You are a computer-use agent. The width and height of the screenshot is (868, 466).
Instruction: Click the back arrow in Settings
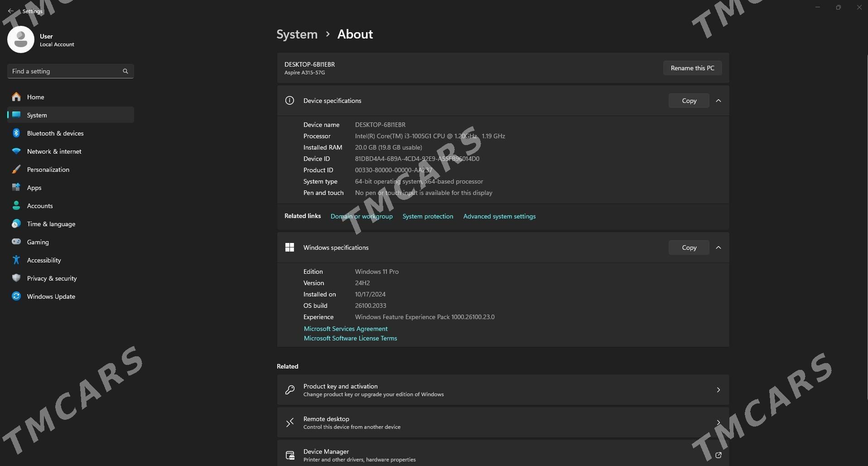click(x=10, y=11)
